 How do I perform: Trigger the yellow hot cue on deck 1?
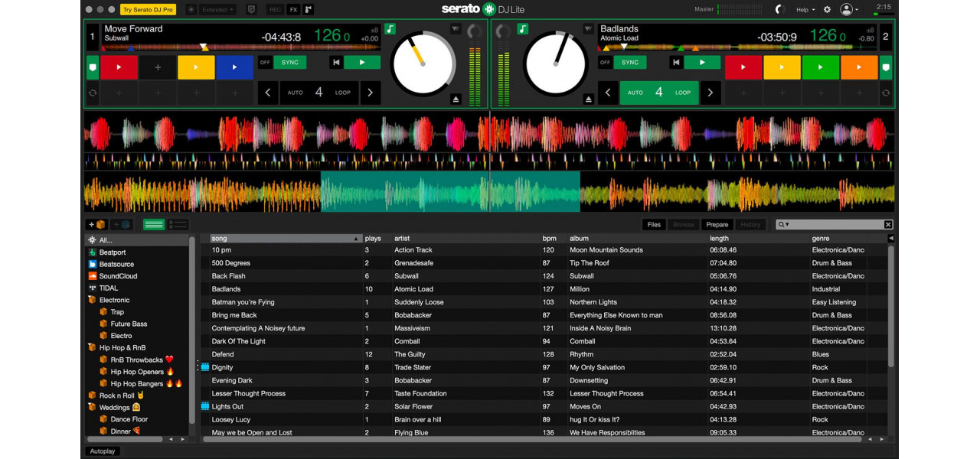[196, 67]
